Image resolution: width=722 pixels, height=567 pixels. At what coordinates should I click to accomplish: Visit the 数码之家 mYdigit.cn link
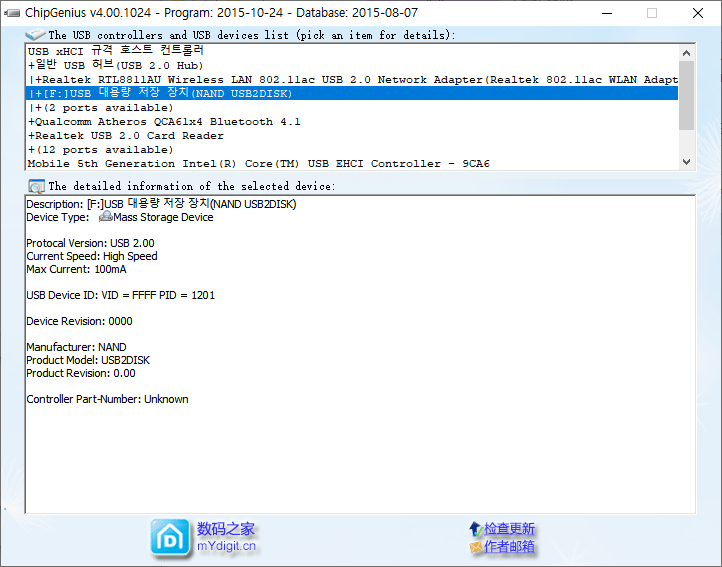click(x=226, y=537)
